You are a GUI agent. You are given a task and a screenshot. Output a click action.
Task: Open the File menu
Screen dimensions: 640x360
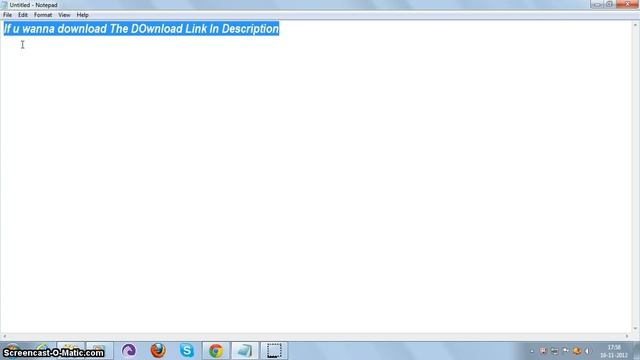[7, 15]
